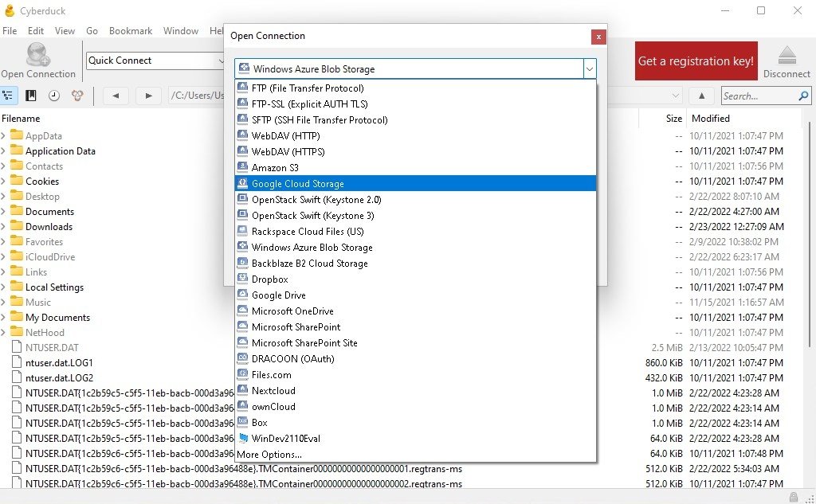Screen dimensions: 816x504
Task: Expand the Local Settings folder node
Action: pyautogui.click(x=3, y=287)
